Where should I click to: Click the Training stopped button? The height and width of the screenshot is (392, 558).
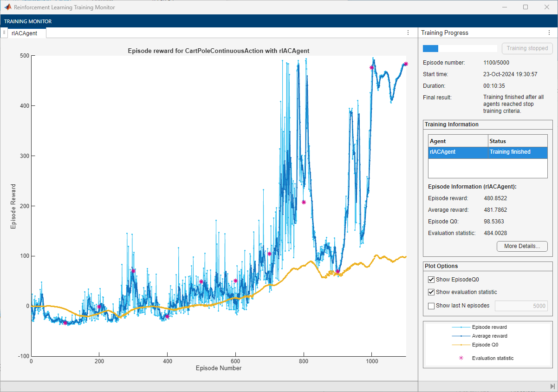527,48
